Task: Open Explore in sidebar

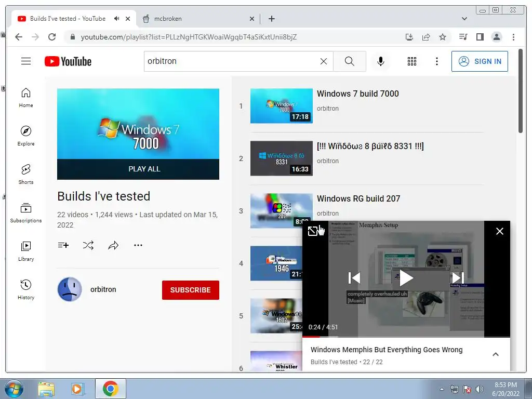Action: (26, 136)
